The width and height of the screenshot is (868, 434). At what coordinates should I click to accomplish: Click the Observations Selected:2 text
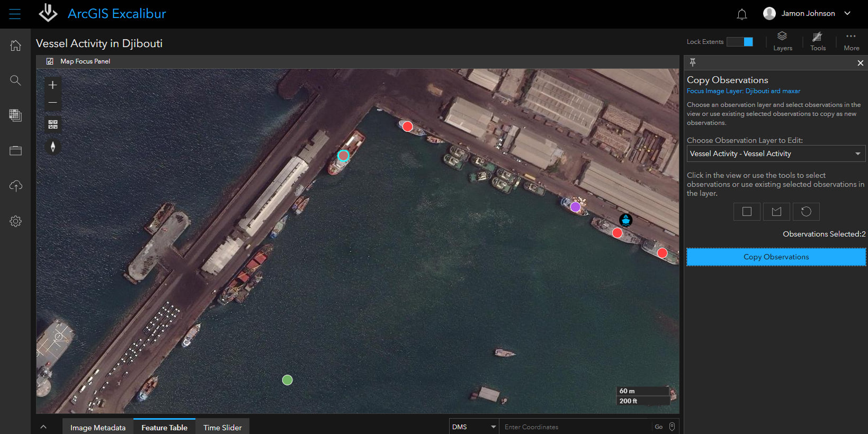point(824,234)
